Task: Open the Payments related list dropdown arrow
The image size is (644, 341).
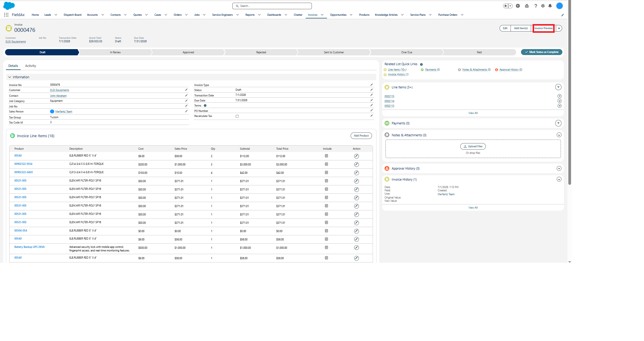Action: pyautogui.click(x=558, y=123)
